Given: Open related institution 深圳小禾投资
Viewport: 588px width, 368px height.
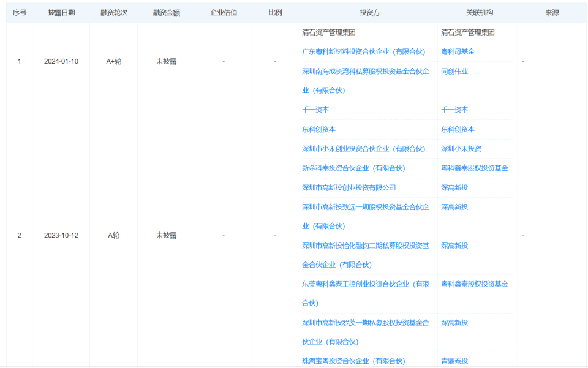Looking at the screenshot, I should 461,149.
